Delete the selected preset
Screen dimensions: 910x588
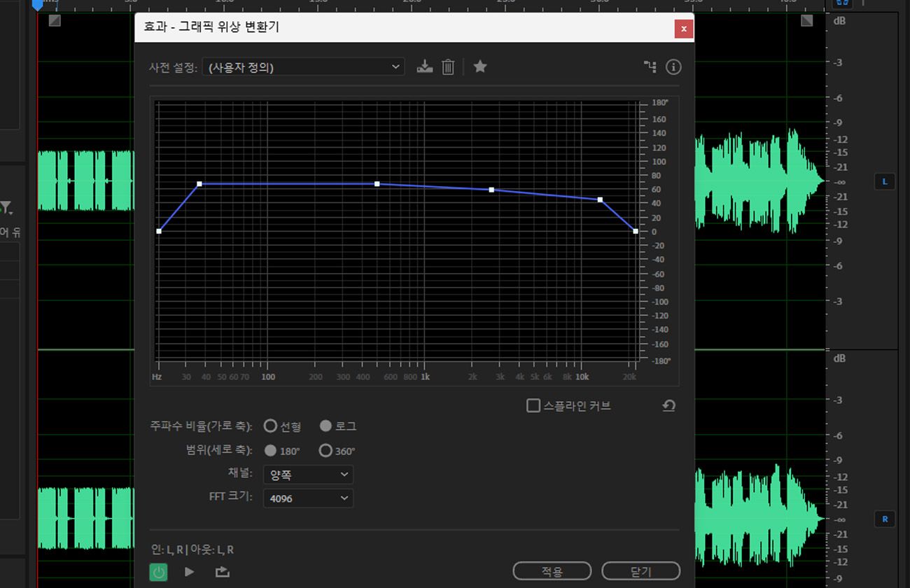(448, 66)
